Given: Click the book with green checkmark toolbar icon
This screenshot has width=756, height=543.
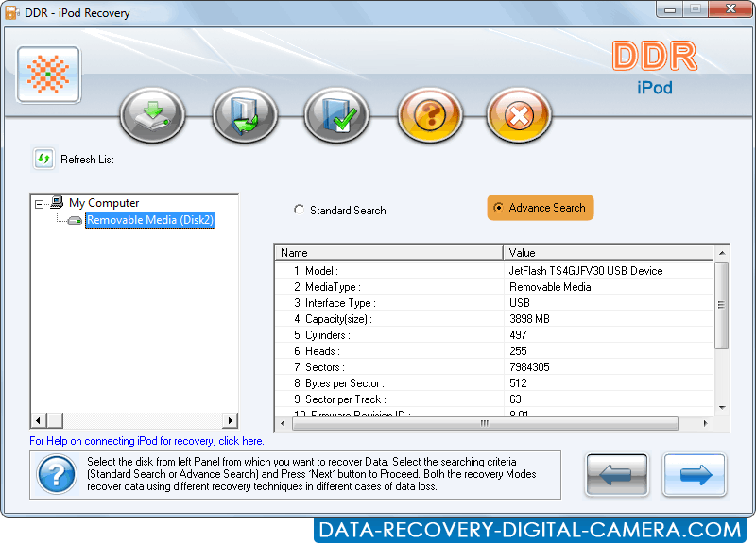Looking at the screenshot, I should 337,115.
